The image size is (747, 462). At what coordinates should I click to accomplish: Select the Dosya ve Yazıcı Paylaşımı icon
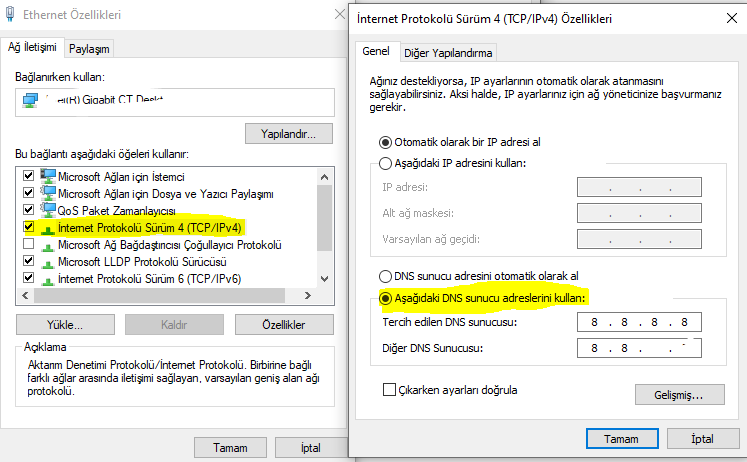coord(48,193)
